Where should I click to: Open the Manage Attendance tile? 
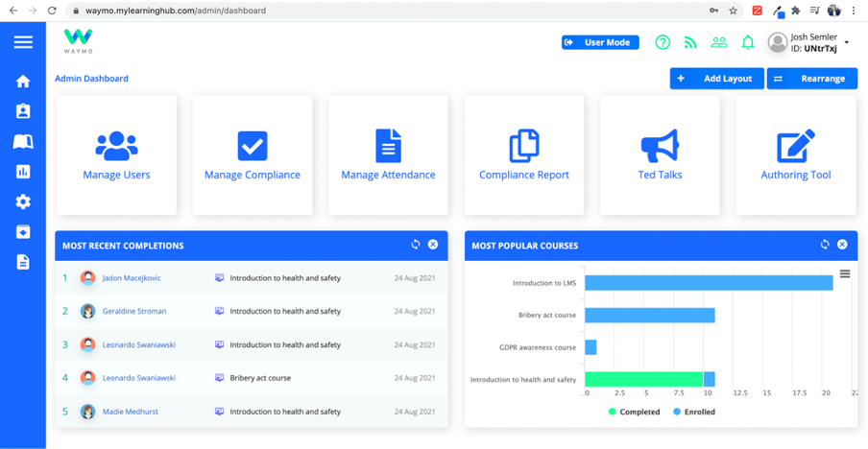click(x=388, y=155)
